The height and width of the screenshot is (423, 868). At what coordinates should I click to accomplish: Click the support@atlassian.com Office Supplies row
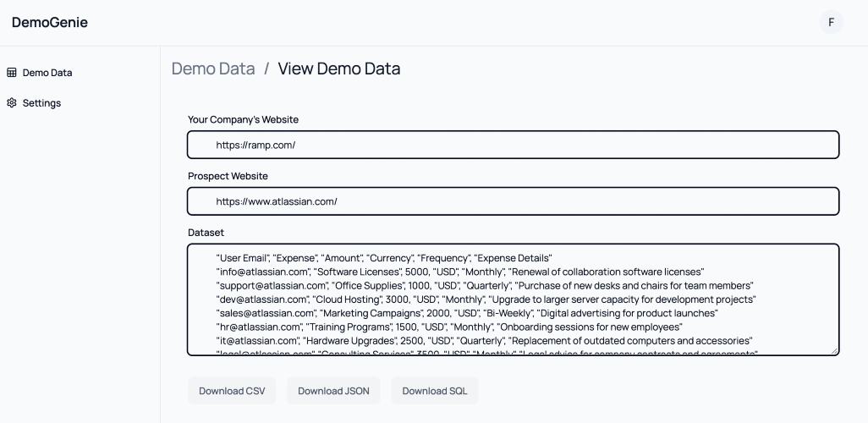pos(485,286)
